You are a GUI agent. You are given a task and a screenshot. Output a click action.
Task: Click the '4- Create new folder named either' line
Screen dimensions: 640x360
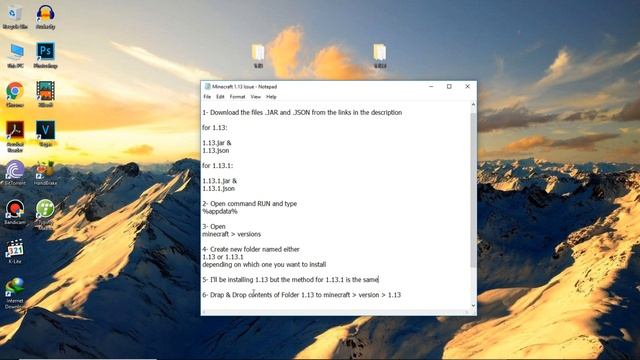coord(251,249)
